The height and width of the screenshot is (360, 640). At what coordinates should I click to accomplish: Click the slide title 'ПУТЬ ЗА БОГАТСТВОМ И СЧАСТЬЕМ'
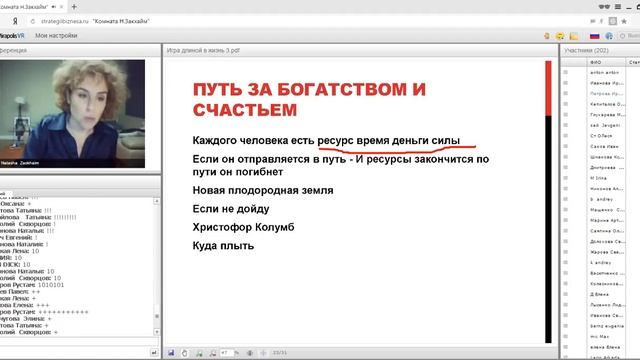309,100
